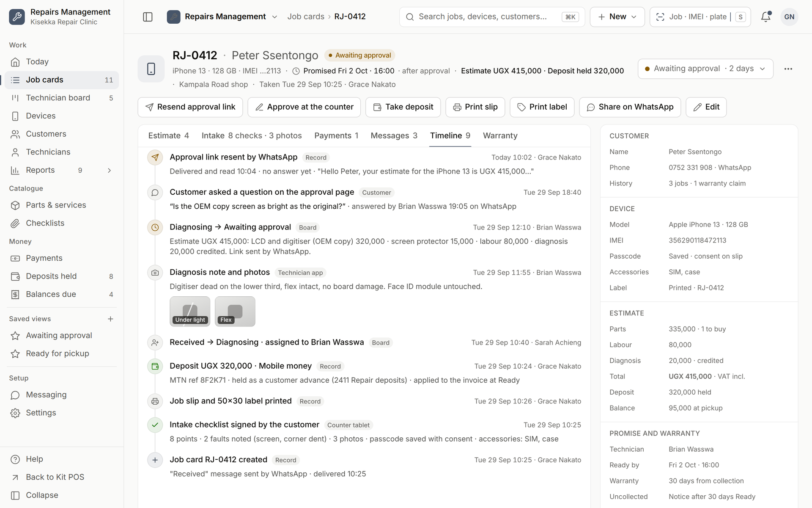Open the Under light diagnosis photo
The height and width of the screenshot is (508, 812).
190,312
